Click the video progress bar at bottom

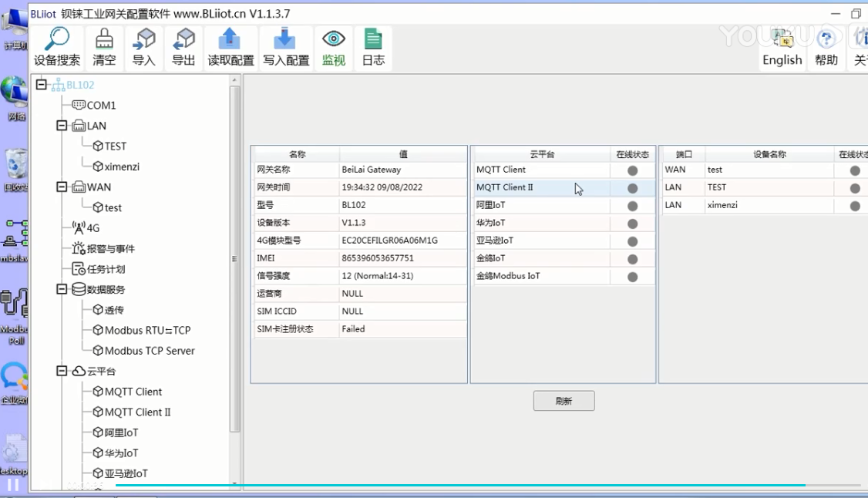pos(463,486)
